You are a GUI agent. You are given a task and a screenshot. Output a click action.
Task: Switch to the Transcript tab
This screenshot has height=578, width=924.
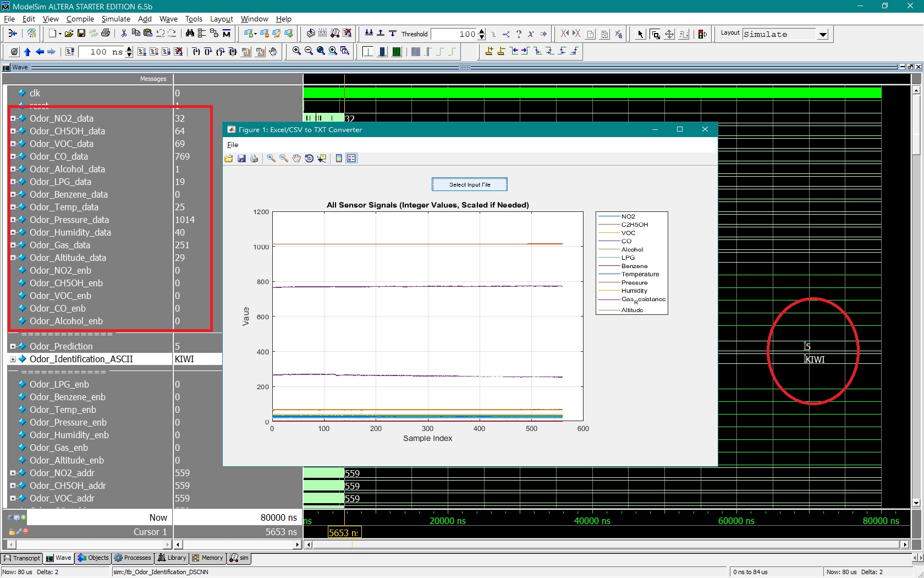pyautogui.click(x=22, y=558)
